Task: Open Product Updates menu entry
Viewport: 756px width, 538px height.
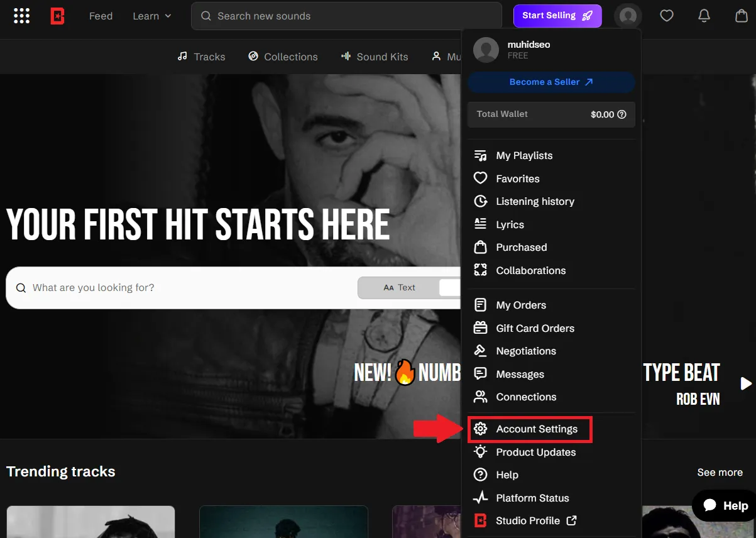Action: pos(535,452)
